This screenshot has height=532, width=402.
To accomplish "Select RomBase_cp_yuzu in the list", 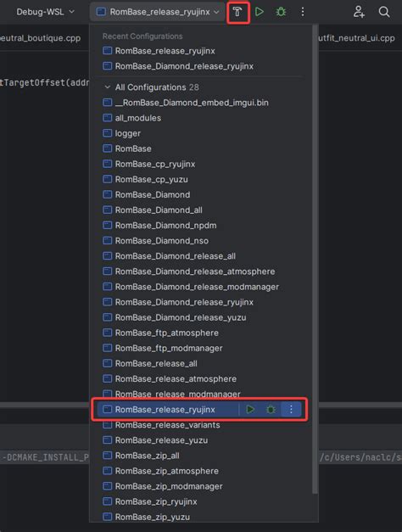I will pos(200,179).
